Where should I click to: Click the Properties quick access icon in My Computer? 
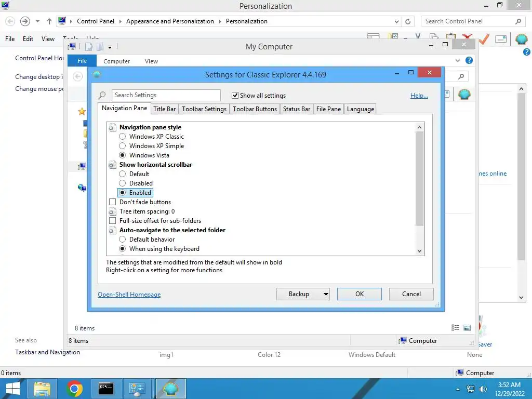(88, 47)
